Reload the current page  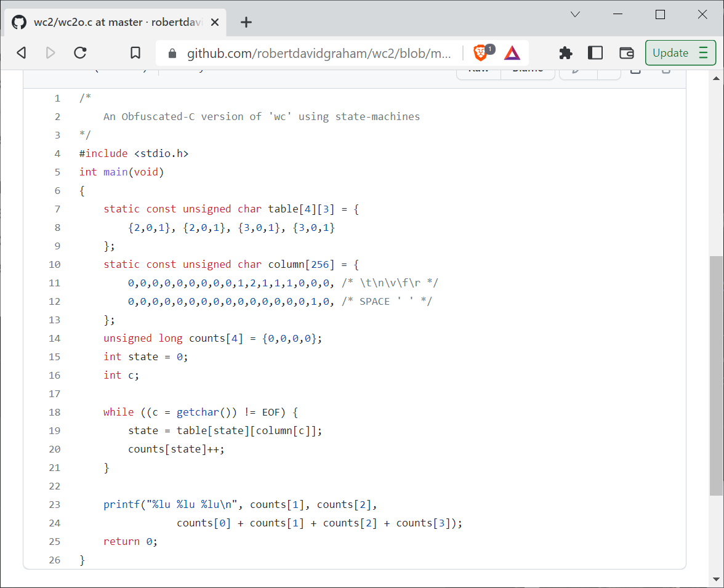click(x=80, y=53)
